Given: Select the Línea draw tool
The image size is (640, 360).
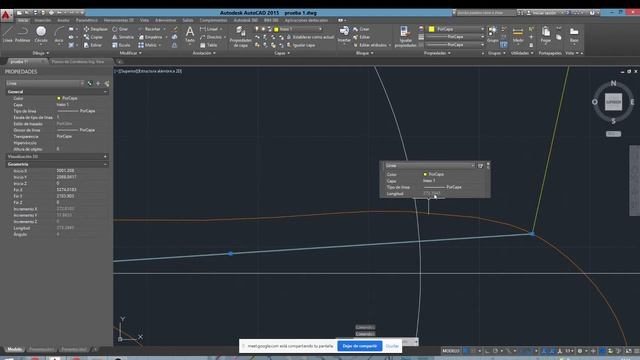Looking at the screenshot, I should [8, 34].
